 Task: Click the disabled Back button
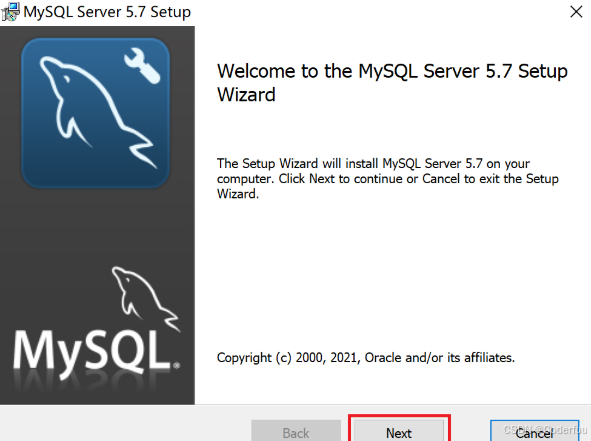tap(296, 431)
